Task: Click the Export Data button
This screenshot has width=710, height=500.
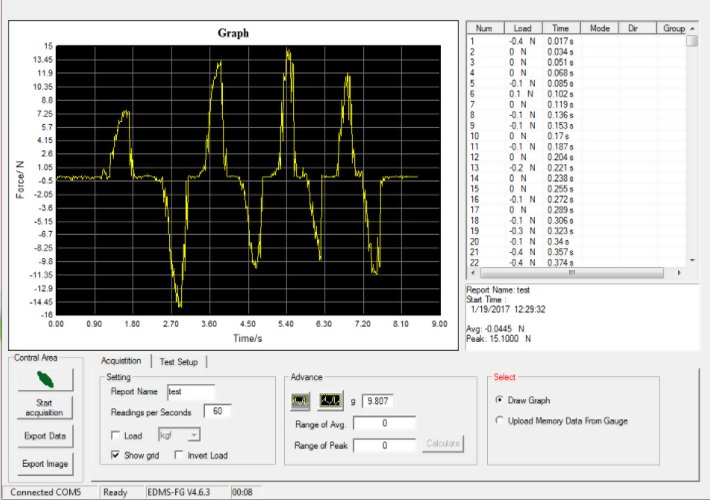Action: pos(44,436)
